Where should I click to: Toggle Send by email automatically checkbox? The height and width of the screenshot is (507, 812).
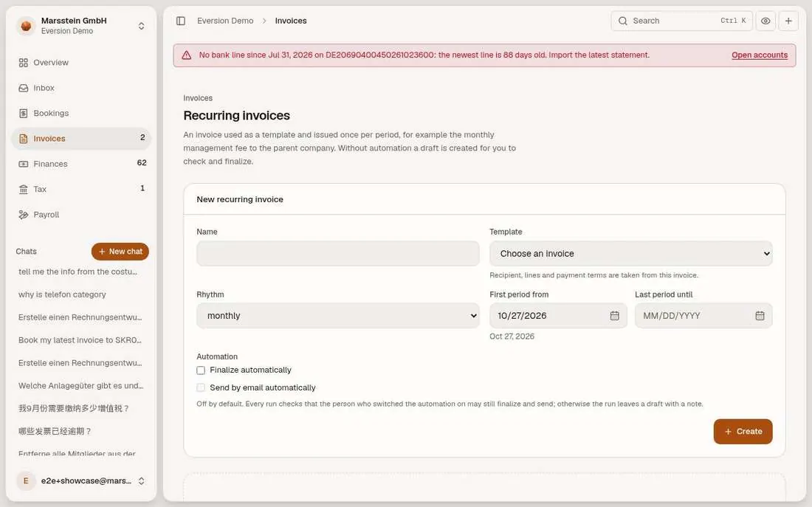point(201,388)
